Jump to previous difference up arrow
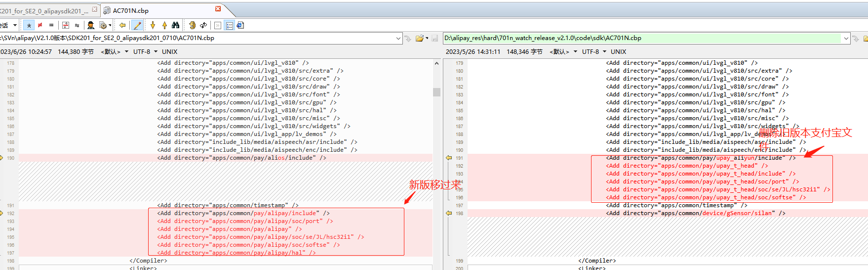Viewport: 868px width, 270px height. pyautogui.click(x=164, y=25)
